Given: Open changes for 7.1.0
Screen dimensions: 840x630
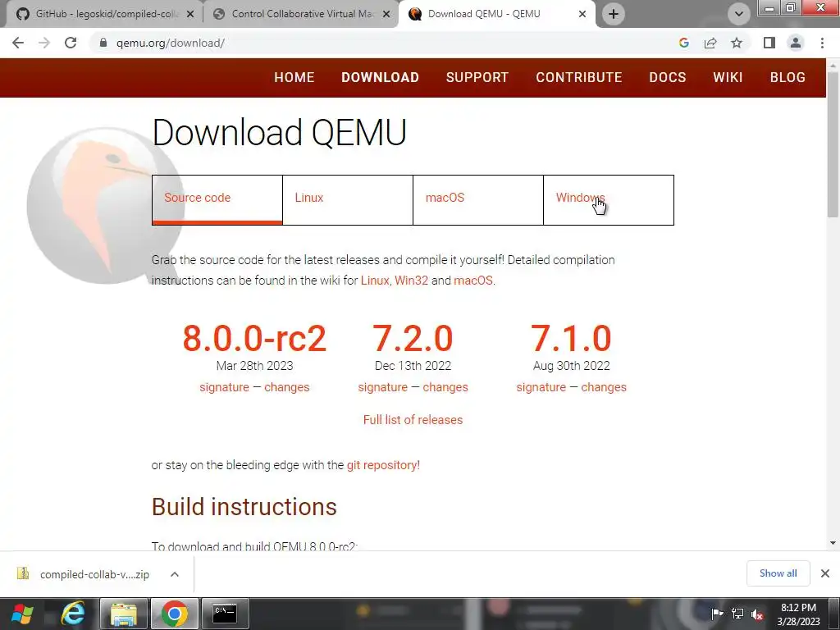Looking at the screenshot, I should (x=604, y=387).
